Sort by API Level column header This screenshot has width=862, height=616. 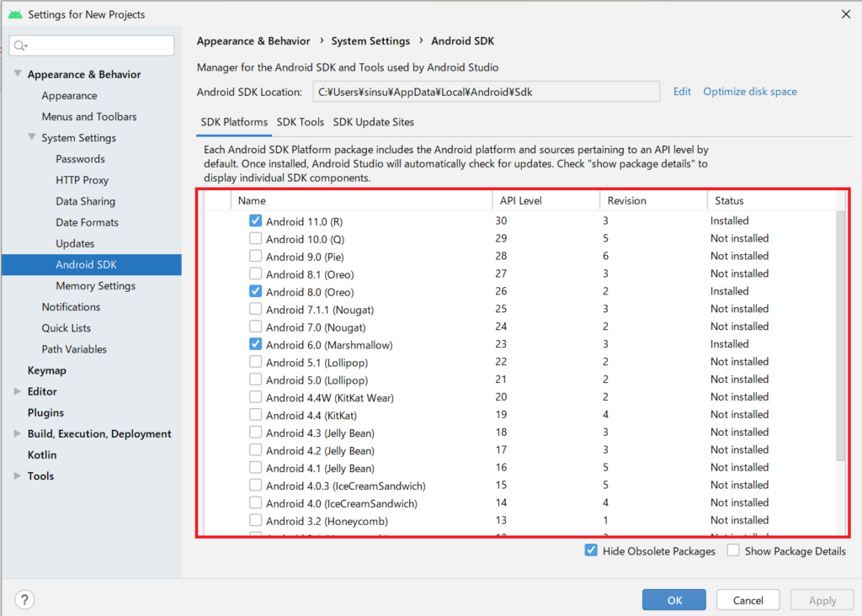pos(545,200)
